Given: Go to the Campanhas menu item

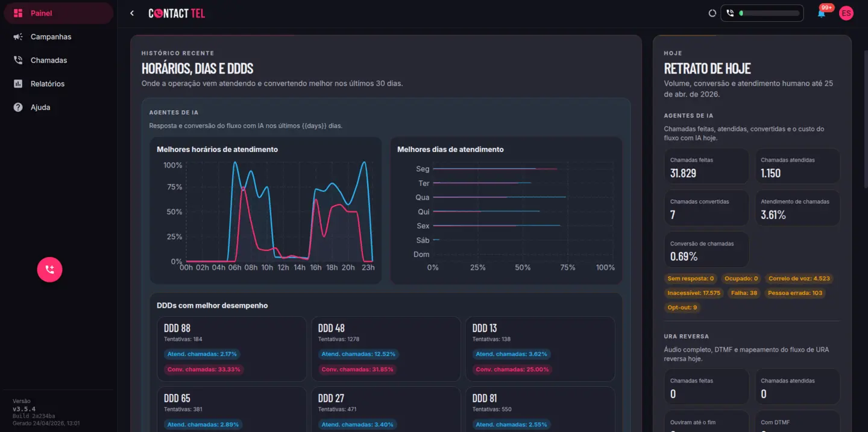Looking at the screenshot, I should pos(51,37).
